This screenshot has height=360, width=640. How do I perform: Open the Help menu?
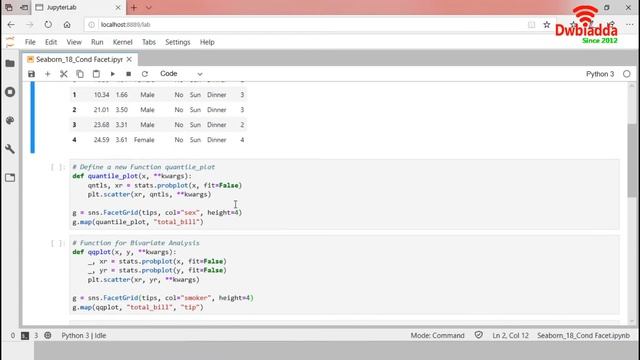(207, 42)
